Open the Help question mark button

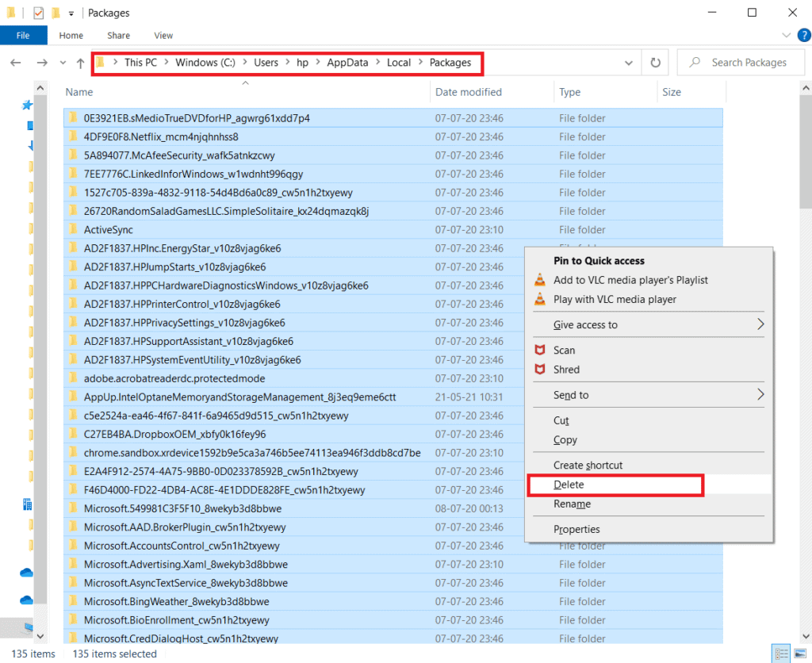pos(803,35)
